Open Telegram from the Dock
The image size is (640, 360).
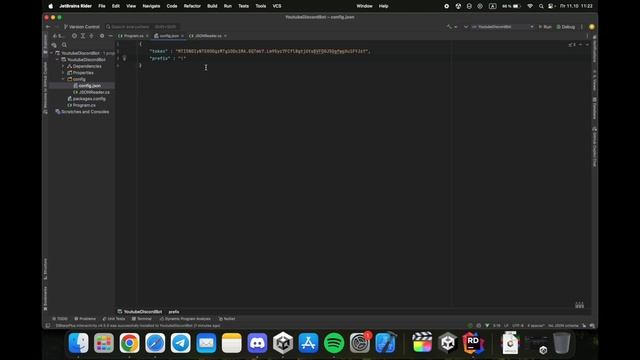(x=180, y=343)
